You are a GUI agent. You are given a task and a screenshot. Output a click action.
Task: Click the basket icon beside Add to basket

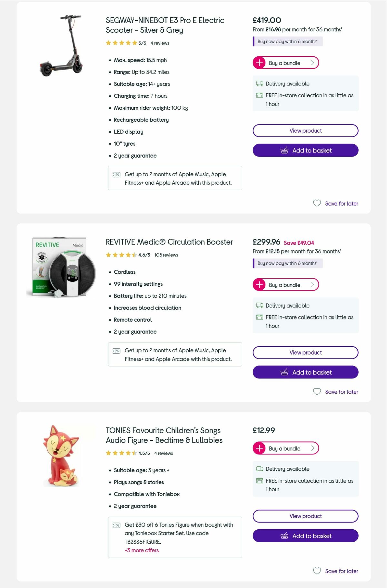284,150
